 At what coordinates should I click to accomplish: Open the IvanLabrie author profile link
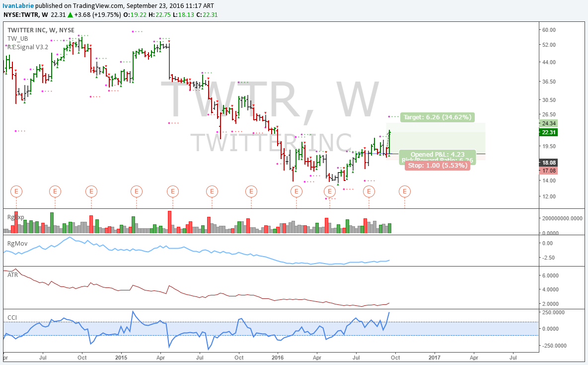[18, 5]
